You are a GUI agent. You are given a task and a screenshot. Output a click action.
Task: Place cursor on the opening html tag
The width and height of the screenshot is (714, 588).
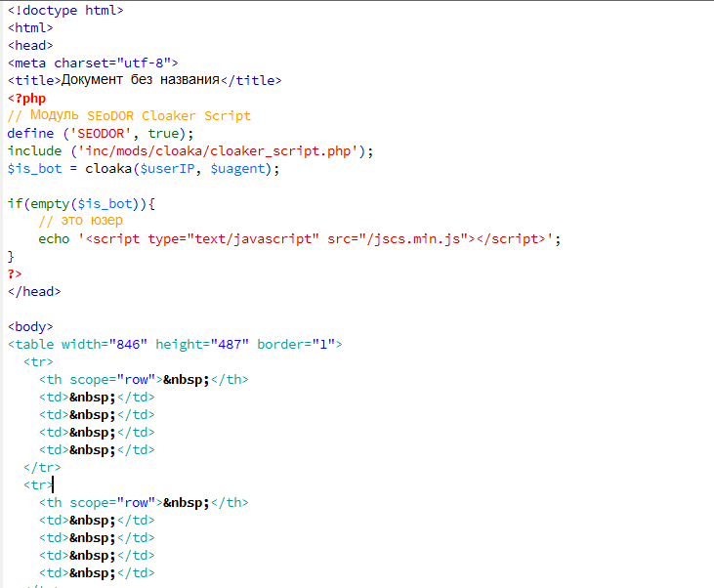(30, 28)
